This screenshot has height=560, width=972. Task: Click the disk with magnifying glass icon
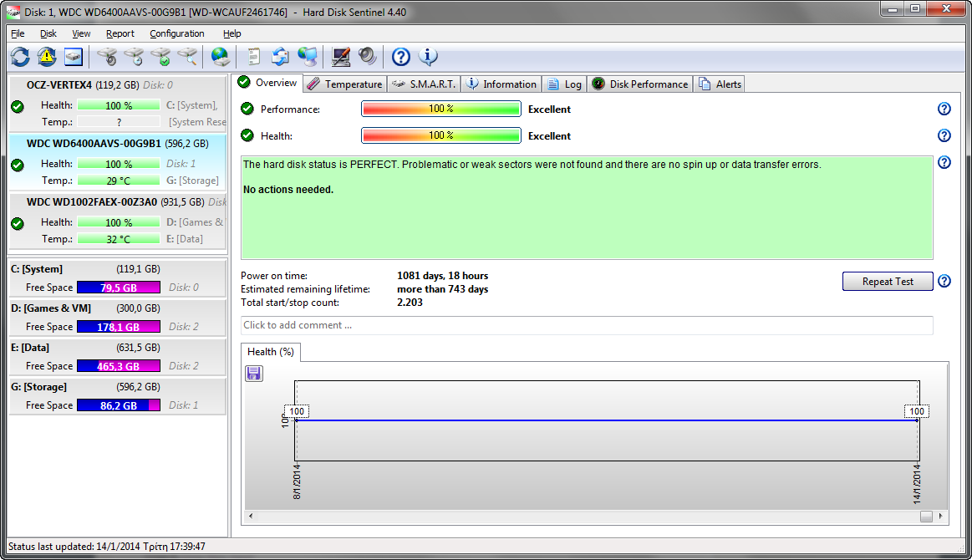pyautogui.click(x=187, y=57)
